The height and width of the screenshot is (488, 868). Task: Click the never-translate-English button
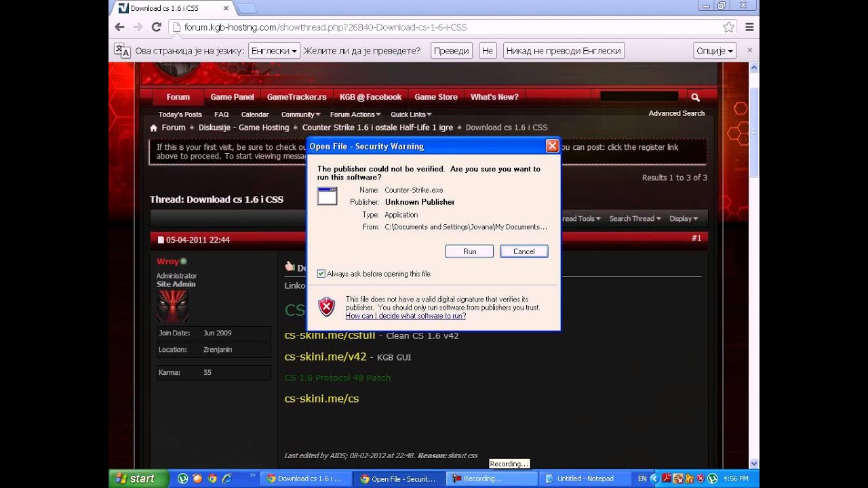[564, 51]
